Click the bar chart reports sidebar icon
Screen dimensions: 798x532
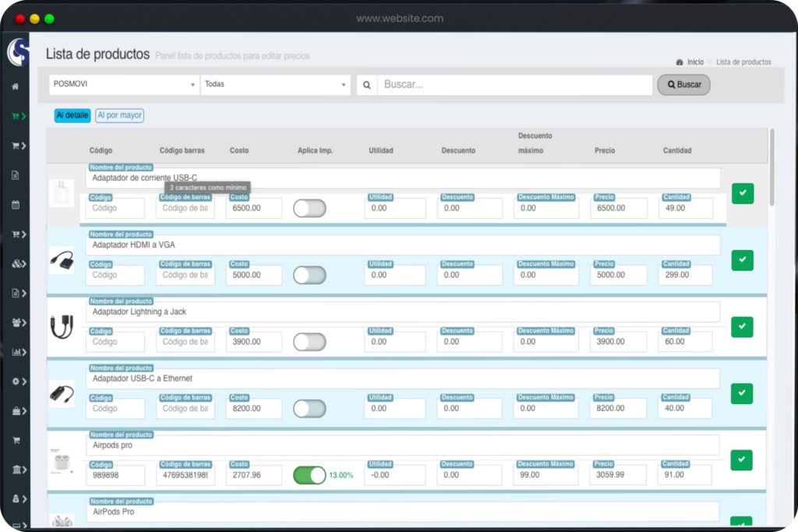16,352
